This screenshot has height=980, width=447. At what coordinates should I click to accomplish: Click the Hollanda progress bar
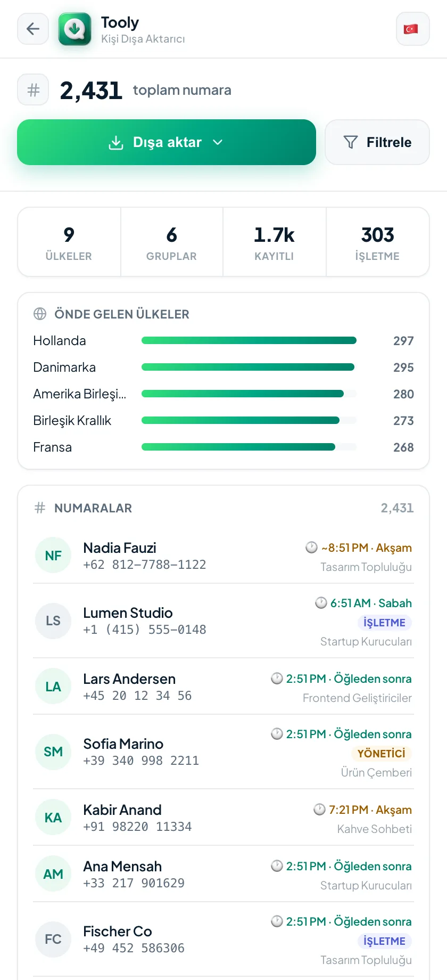249,340
